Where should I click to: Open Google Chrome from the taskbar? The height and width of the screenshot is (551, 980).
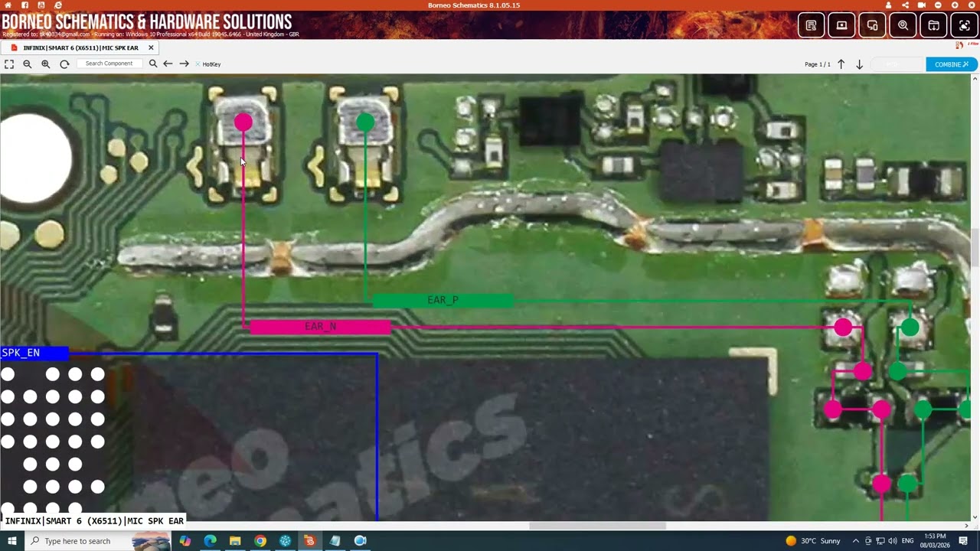coord(260,541)
